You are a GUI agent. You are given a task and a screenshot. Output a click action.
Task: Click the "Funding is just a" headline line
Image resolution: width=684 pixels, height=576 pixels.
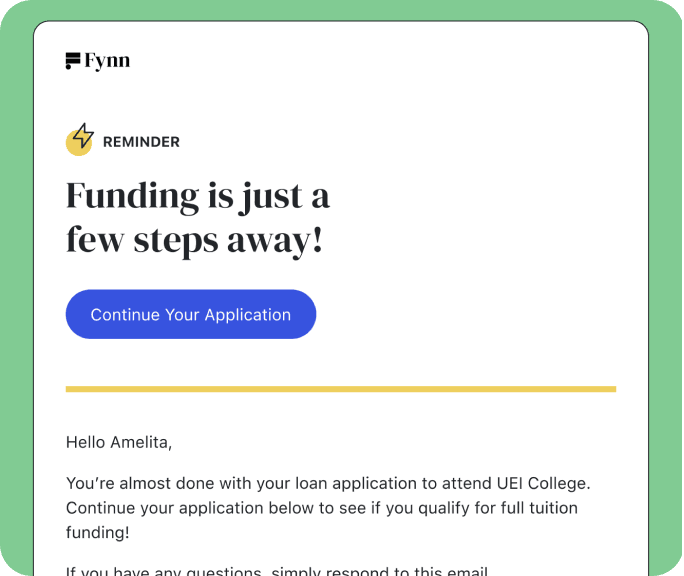tap(197, 195)
